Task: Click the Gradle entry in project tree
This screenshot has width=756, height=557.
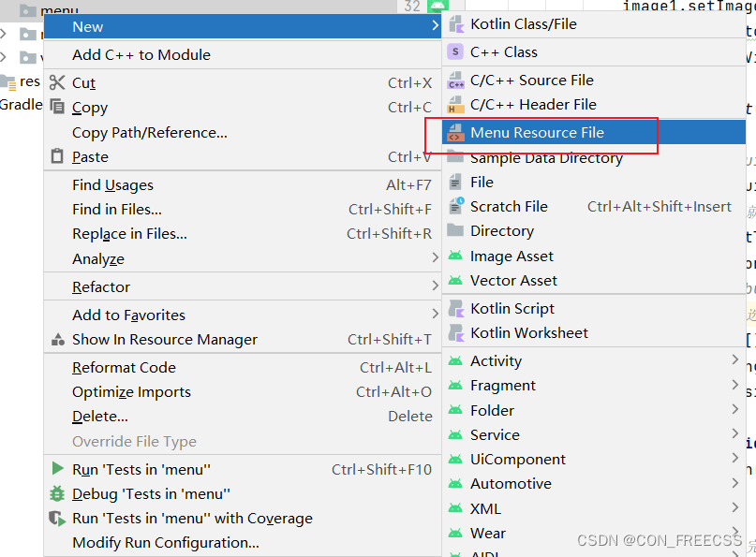Action: pos(22,105)
